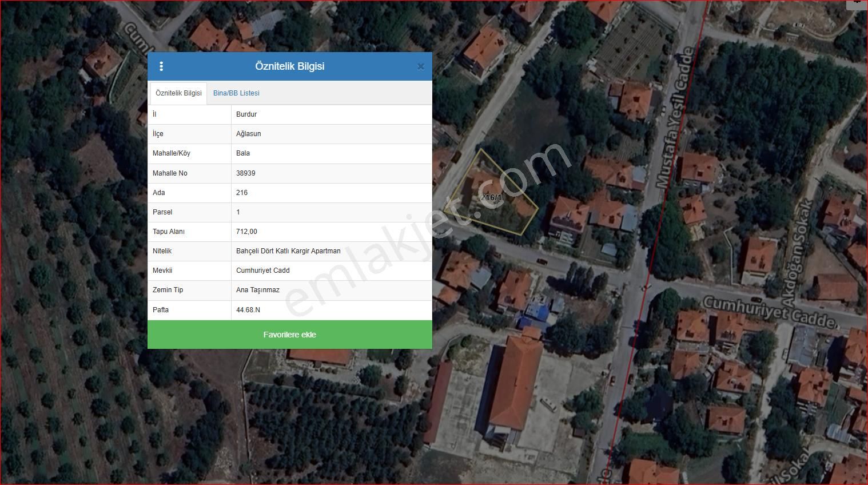This screenshot has width=868, height=485.
Task: Select the Nitelik description Bahçeli Dört Katlı
Action: tap(288, 251)
